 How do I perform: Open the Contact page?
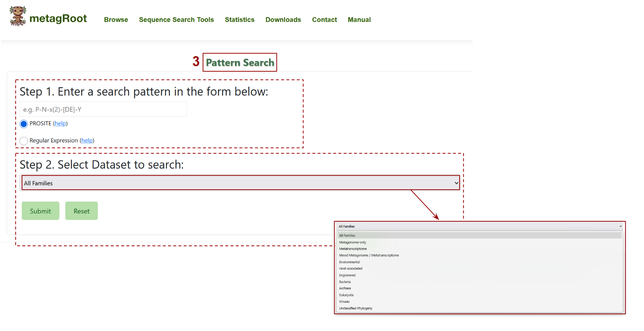(324, 20)
